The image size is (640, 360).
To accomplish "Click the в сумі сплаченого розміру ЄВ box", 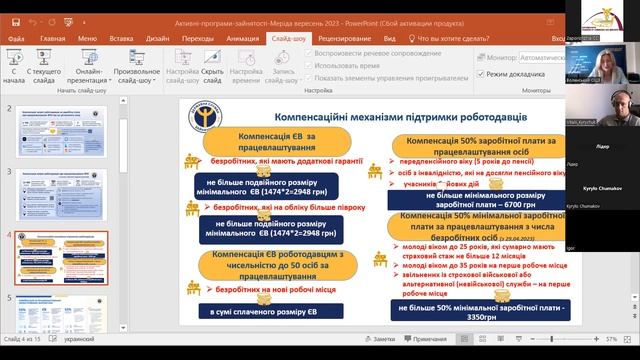I will click(x=271, y=311).
